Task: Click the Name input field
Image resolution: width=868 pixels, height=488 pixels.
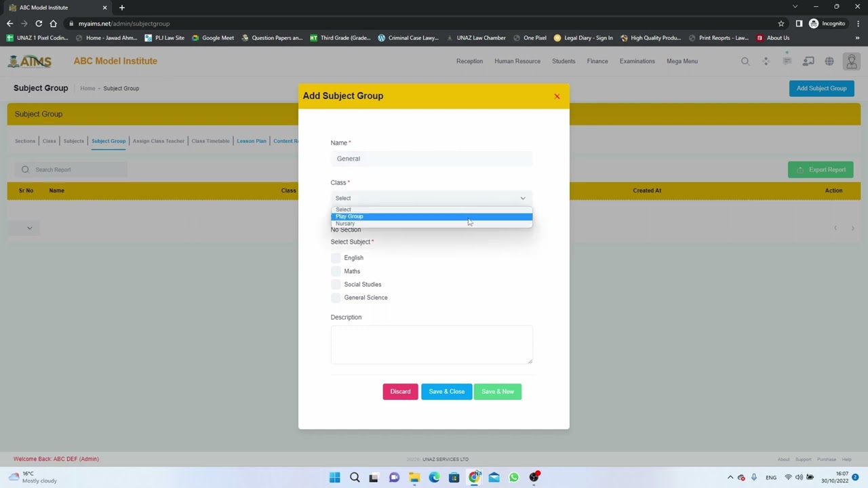Action: coord(431,159)
